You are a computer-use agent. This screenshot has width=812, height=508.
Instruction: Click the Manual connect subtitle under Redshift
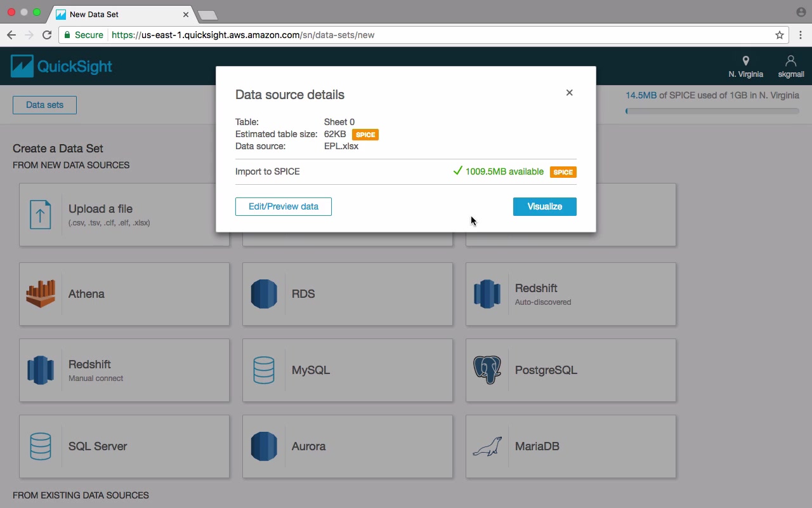96,378
